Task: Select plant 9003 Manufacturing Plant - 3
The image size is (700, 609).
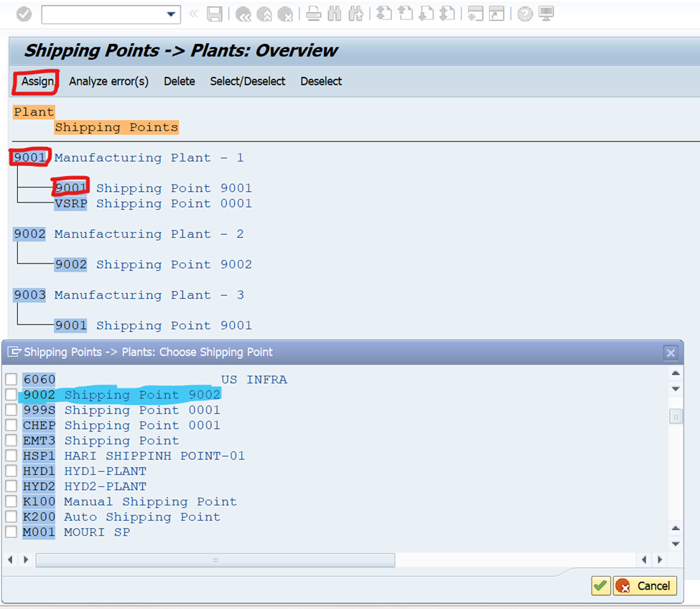Action: pyautogui.click(x=29, y=295)
